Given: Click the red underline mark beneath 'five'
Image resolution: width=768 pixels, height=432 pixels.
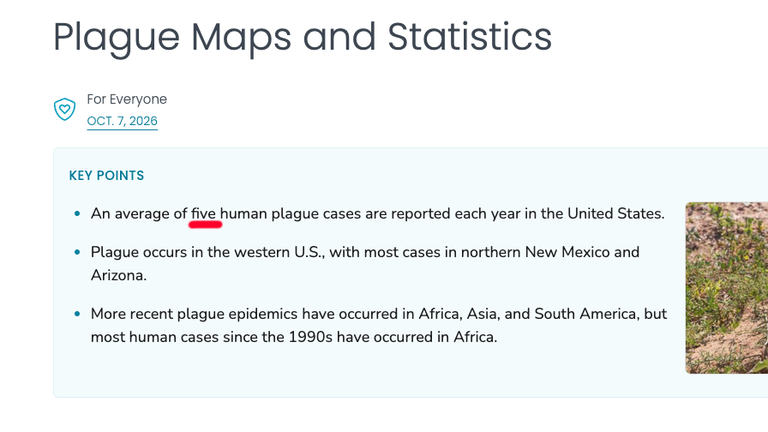Looking at the screenshot, I should pyautogui.click(x=205, y=225).
